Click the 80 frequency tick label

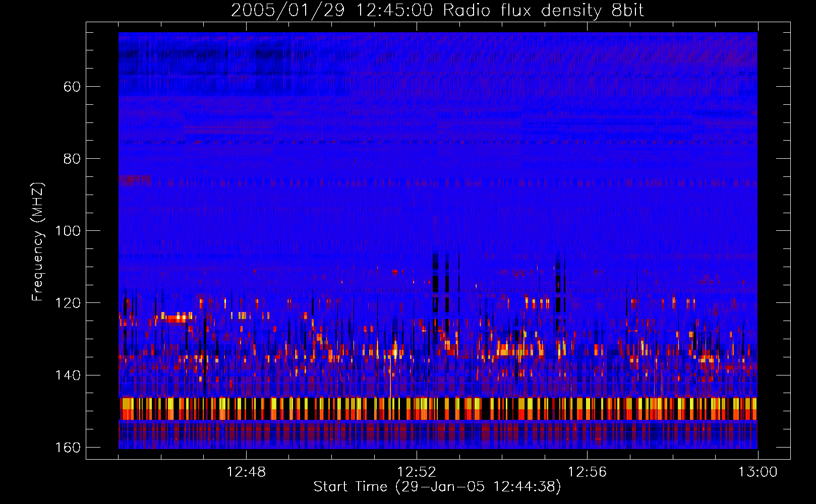72,159
